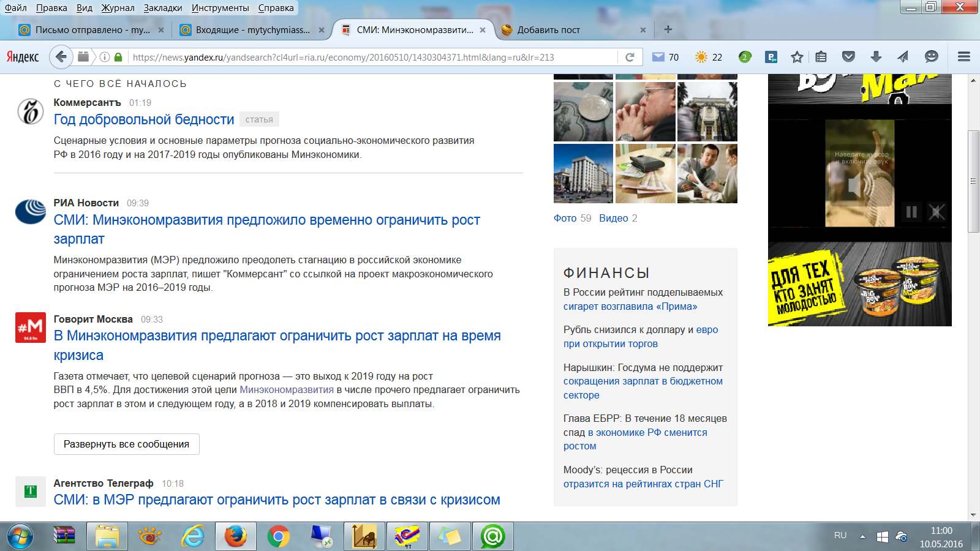Screen dimensions: 980x551
Task: Open Mail.ru Agent from taskbar
Action: tap(492, 537)
